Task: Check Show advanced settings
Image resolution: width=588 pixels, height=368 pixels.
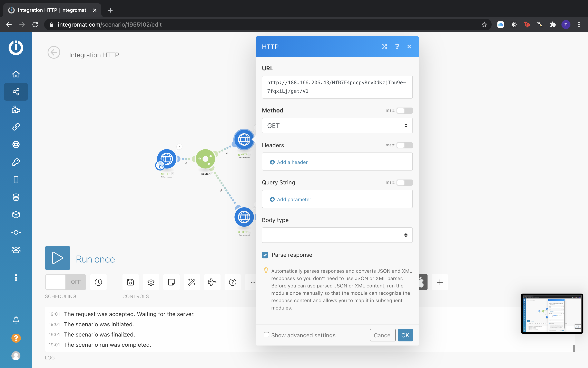Action: coord(266,335)
